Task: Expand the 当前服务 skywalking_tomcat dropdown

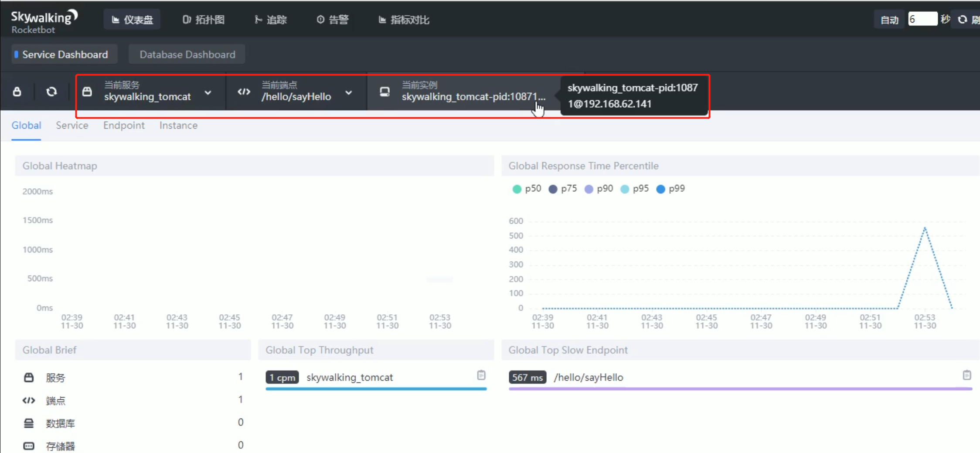Action: 151,92
